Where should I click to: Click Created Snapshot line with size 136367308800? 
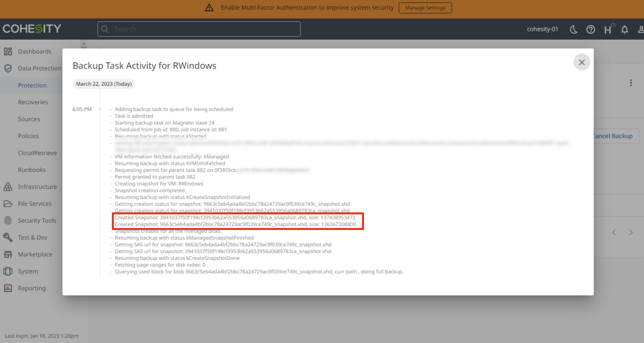point(235,224)
